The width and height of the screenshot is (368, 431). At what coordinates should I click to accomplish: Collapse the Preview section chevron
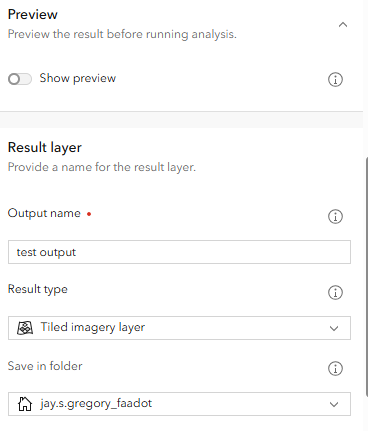coord(343,25)
